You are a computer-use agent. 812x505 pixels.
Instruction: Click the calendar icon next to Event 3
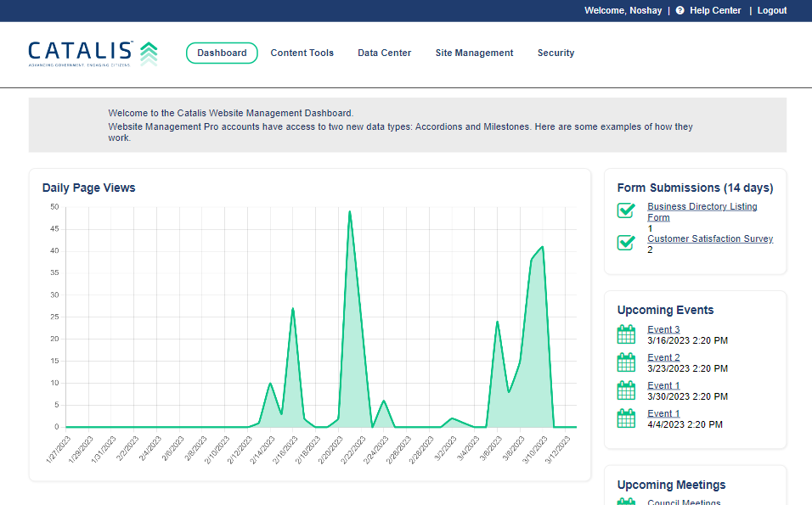[626, 334]
